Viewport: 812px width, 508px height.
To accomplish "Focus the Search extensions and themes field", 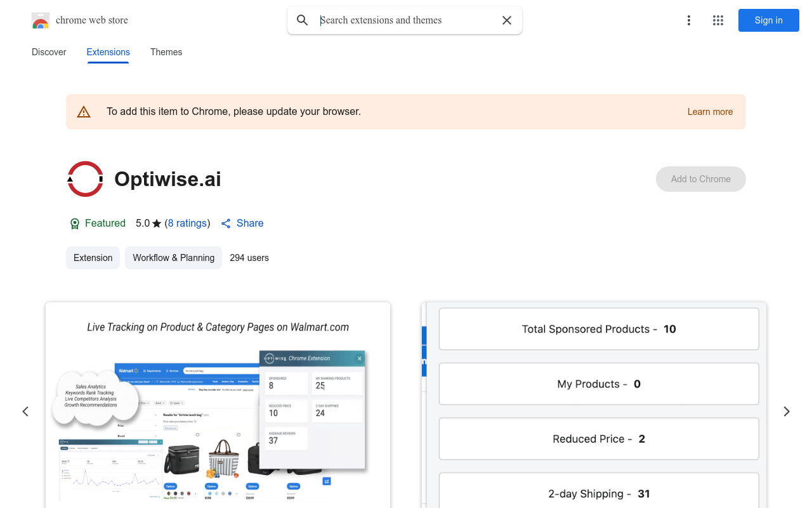I will tap(406, 20).
